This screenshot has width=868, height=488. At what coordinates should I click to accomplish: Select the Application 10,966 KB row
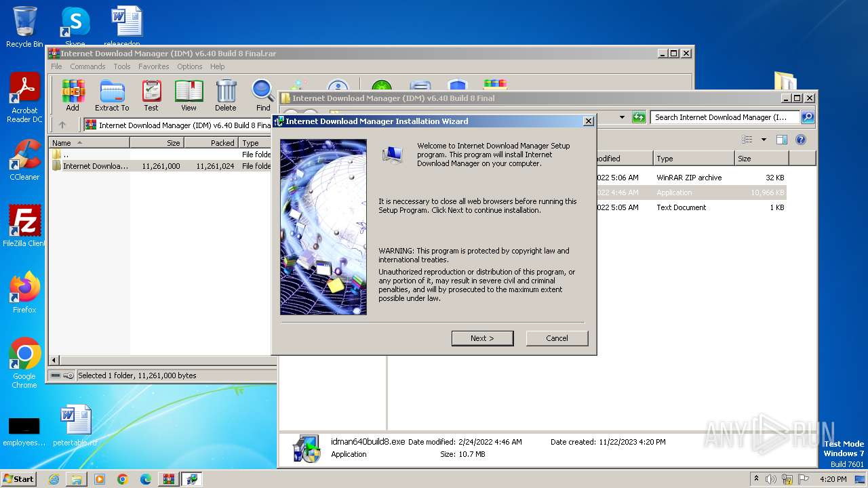tap(690, 192)
